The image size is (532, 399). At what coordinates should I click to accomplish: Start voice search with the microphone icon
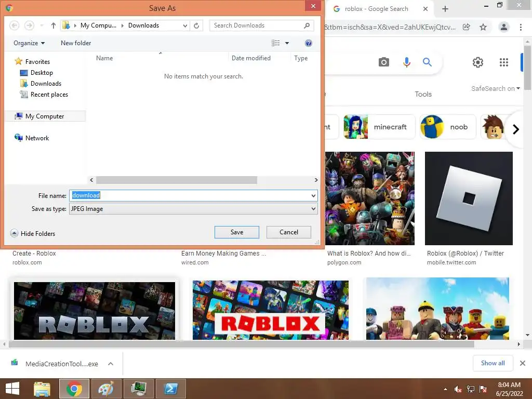(x=406, y=62)
